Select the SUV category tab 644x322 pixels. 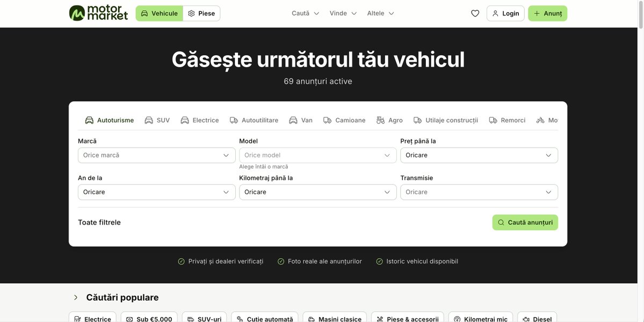pyautogui.click(x=157, y=120)
